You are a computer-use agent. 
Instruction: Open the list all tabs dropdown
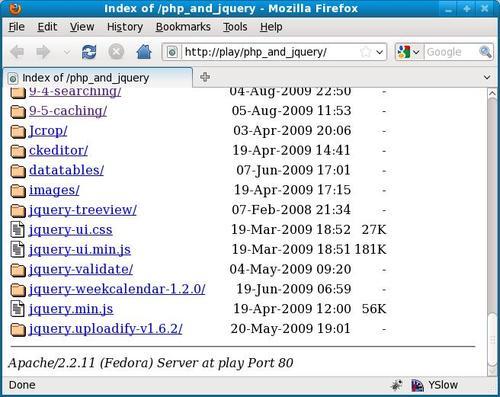click(487, 77)
